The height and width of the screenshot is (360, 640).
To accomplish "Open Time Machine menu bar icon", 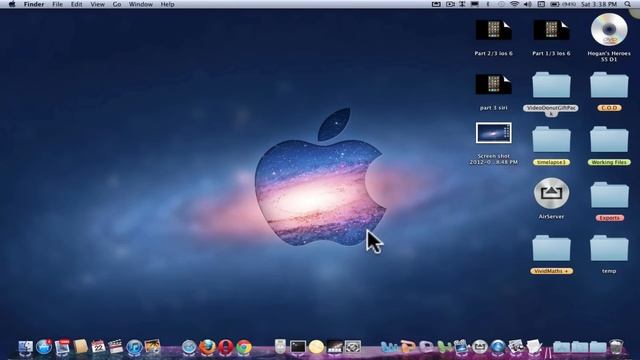I will coord(501,4).
